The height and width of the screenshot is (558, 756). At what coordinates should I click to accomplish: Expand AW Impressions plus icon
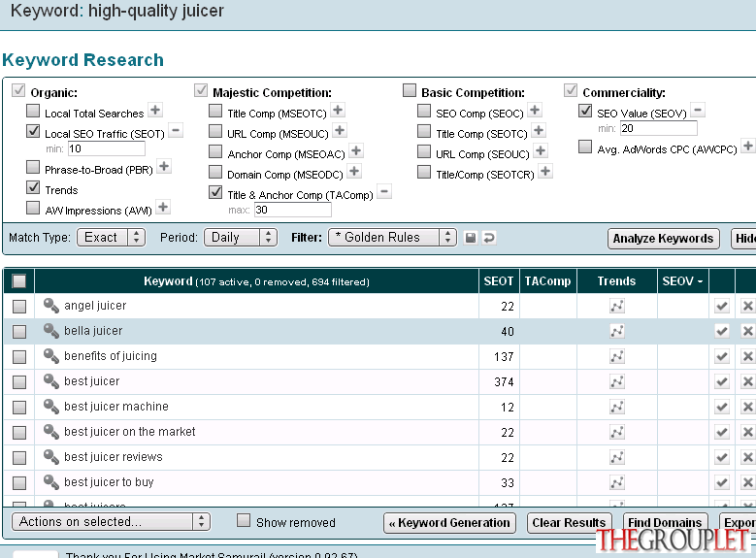pos(163,208)
